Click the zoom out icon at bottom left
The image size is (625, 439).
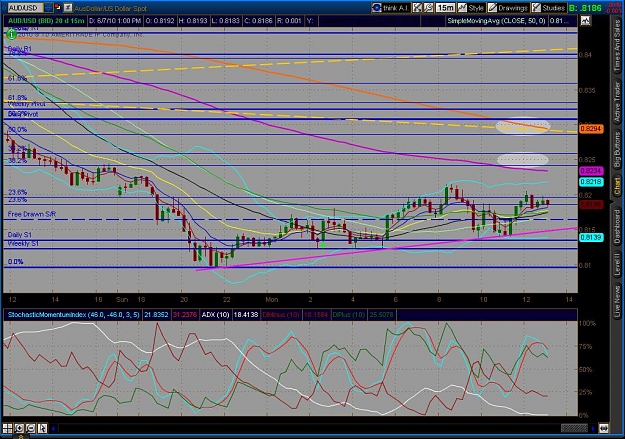tap(31, 428)
